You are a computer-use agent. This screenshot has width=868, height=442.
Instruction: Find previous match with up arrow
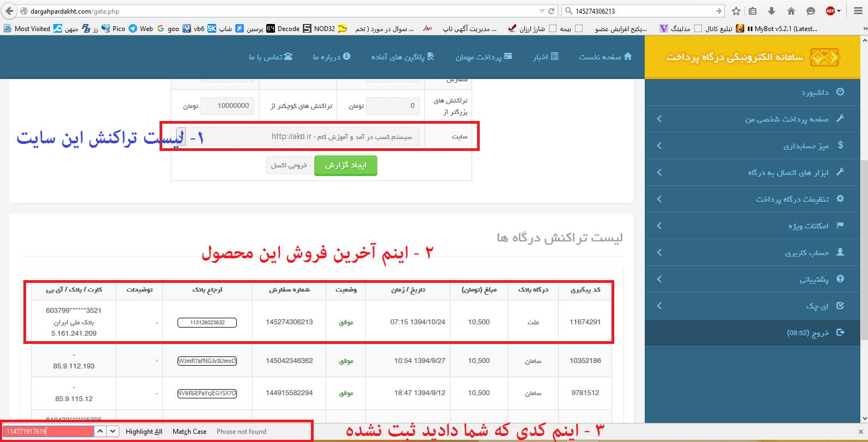tap(100, 431)
